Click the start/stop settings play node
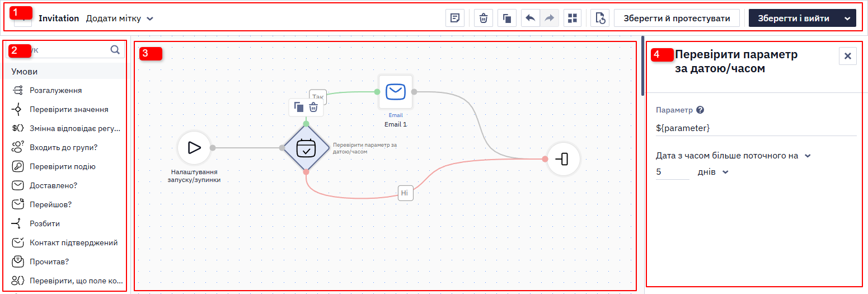The image size is (868, 294). coord(194,148)
